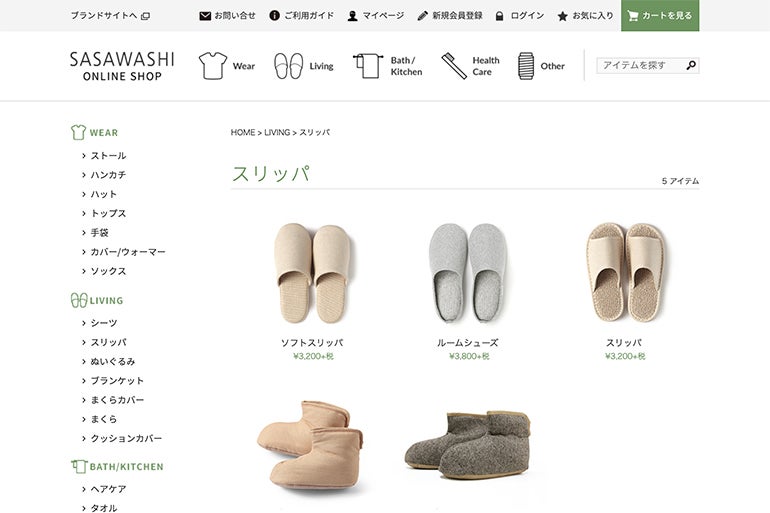Open the ご利用ガイド link
770x513 pixels.
pyautogui.click(x=309, y=16)
